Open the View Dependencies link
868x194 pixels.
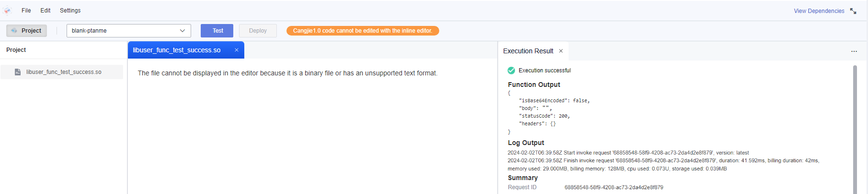(819, 11)
